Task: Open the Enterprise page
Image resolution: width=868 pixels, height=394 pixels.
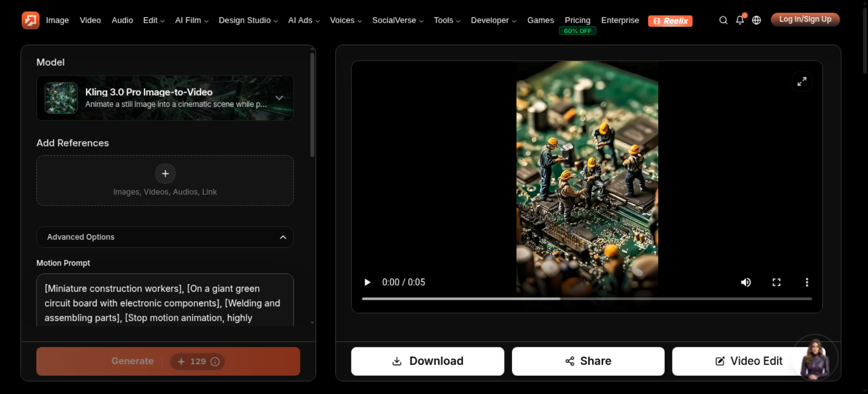Action: 620,20
